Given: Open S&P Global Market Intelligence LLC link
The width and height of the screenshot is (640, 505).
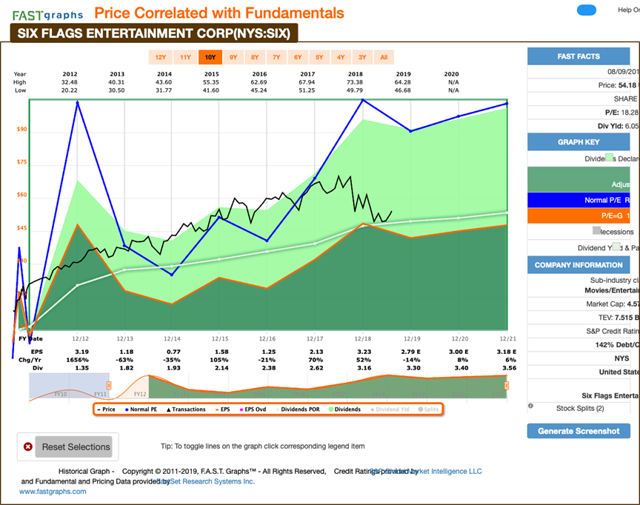Looking at the screenshot, I should [x=426, y=471].
